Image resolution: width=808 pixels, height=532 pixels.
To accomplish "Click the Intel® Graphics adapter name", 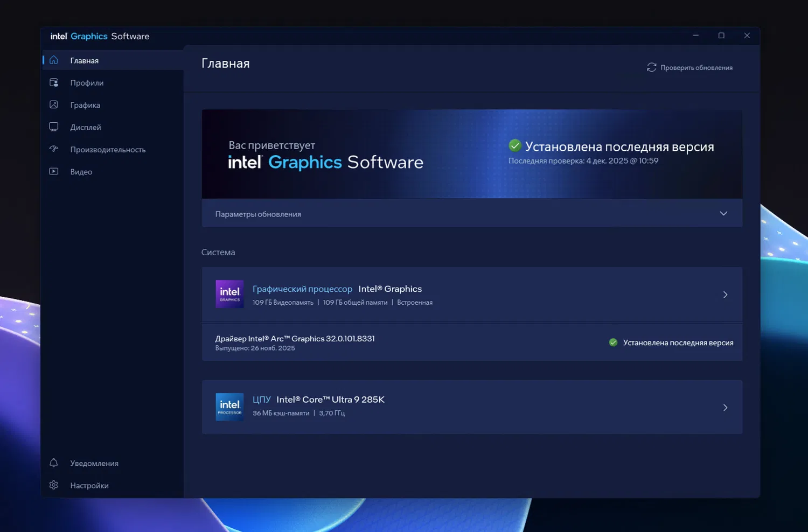I will pyautogui.click(x=390, y=289).
